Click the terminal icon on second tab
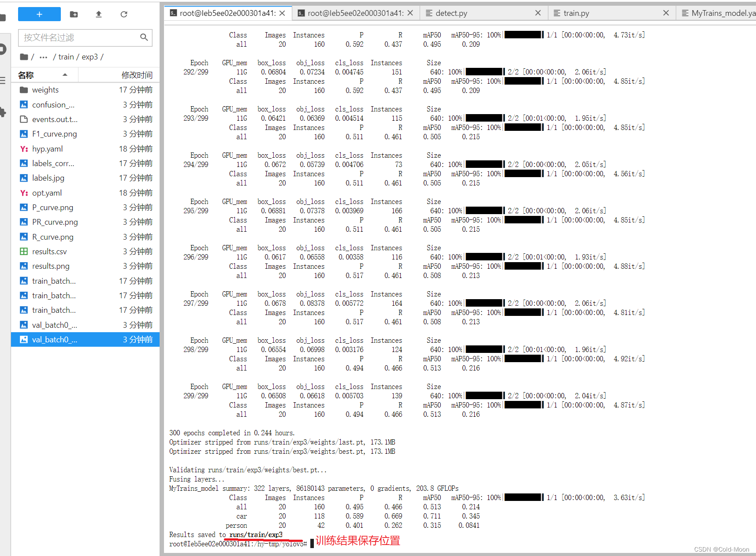 (301, 13)
